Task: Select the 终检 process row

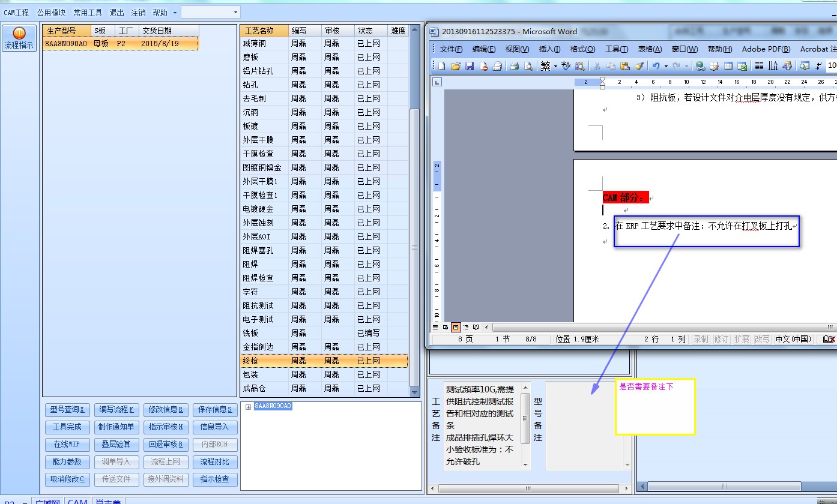Action: pos(324,361)
